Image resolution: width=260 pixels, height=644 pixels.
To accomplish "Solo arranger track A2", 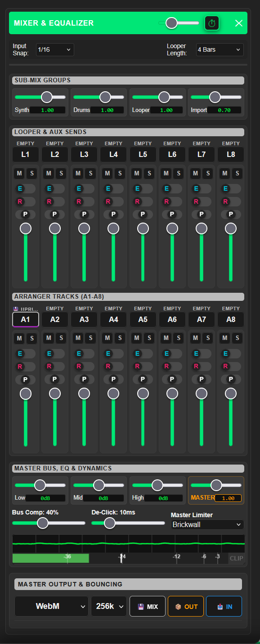I will point(61,338).
